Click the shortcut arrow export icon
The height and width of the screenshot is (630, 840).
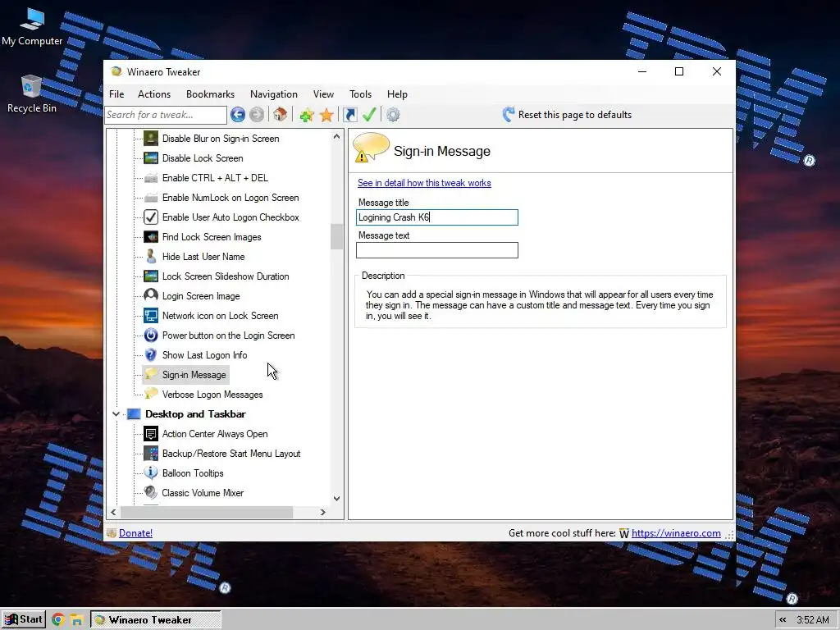(349, 115)
